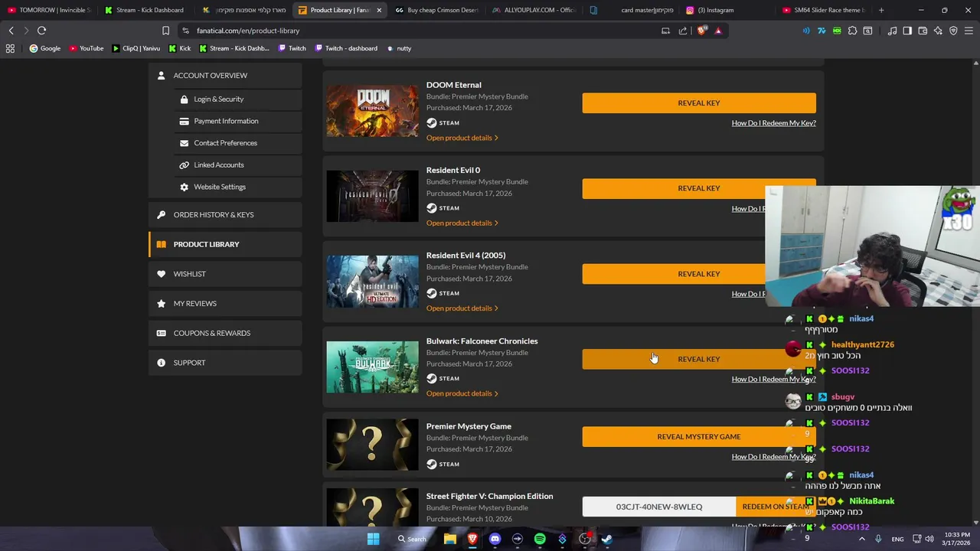
Task: Open the nutty bookmark
Action: [399, 48]
